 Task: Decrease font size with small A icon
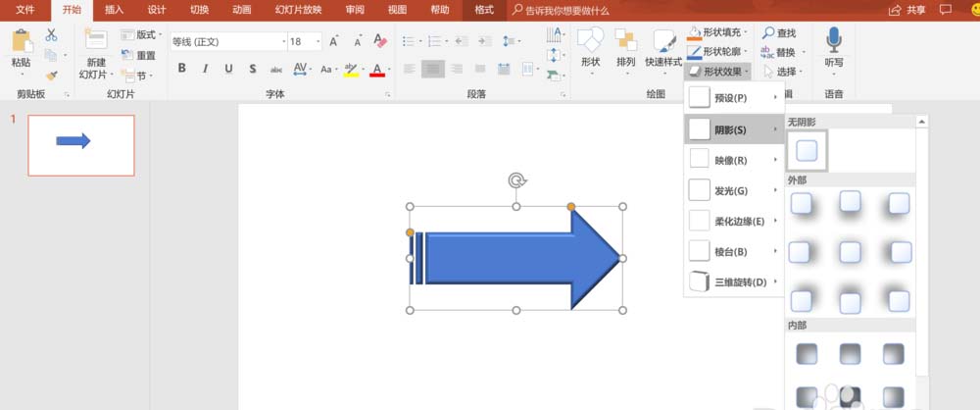pos(358,42)
